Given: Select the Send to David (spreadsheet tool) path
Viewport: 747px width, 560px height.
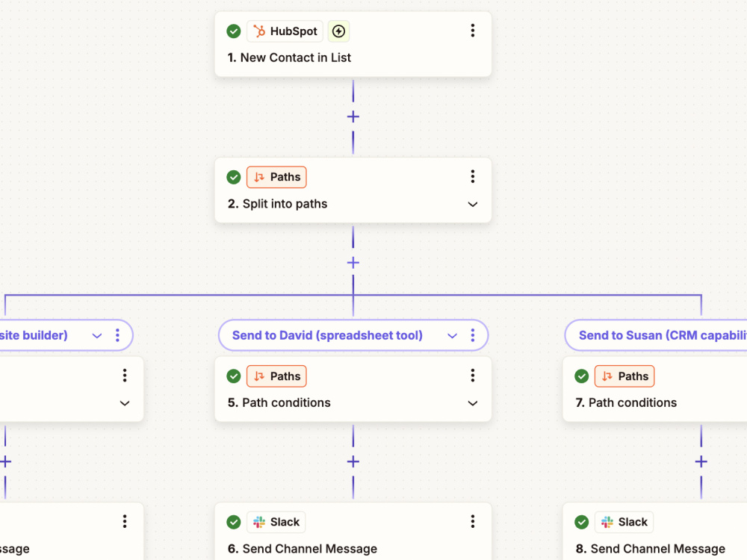Looking at the screenshot, I should click(327, 335).
